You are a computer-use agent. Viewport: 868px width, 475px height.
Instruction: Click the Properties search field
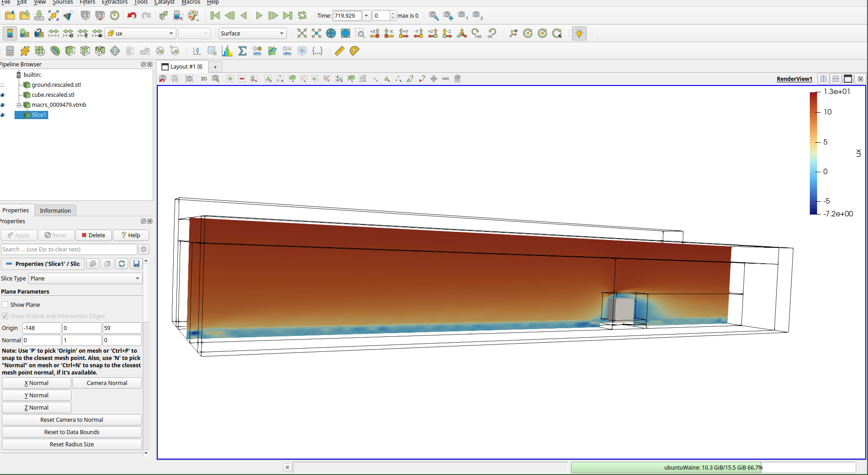click(69, 249)
